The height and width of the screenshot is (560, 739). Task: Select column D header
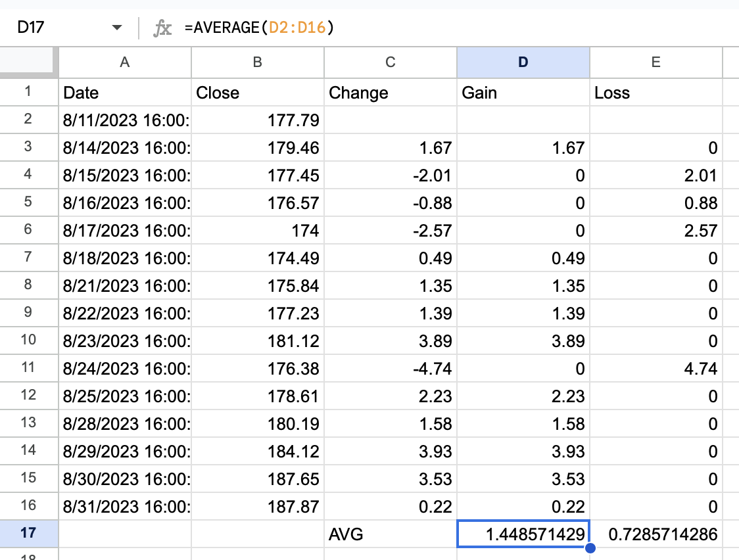pos(523,62)
